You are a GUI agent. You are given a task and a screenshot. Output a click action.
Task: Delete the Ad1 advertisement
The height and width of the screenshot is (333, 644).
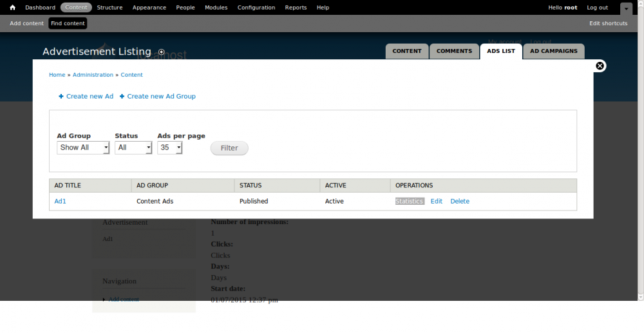coord(460,201)
